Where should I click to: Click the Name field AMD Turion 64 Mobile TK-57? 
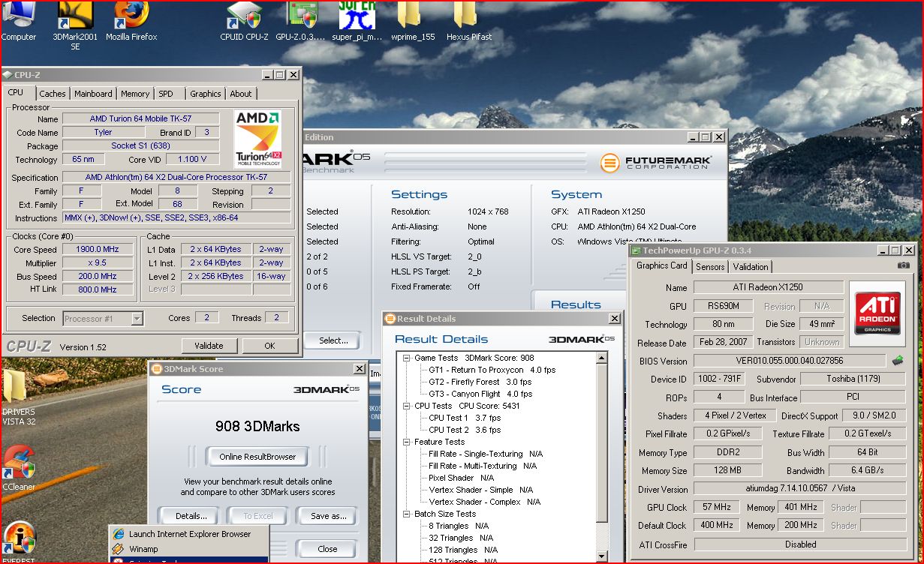[x=140, y=118]
